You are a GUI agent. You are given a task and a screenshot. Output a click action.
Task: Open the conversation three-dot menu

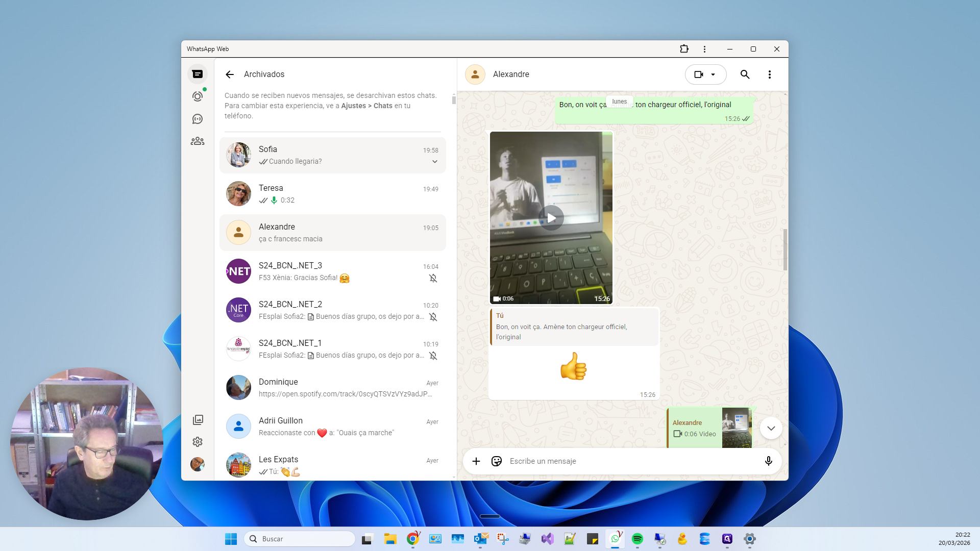[x=769, y=74]
